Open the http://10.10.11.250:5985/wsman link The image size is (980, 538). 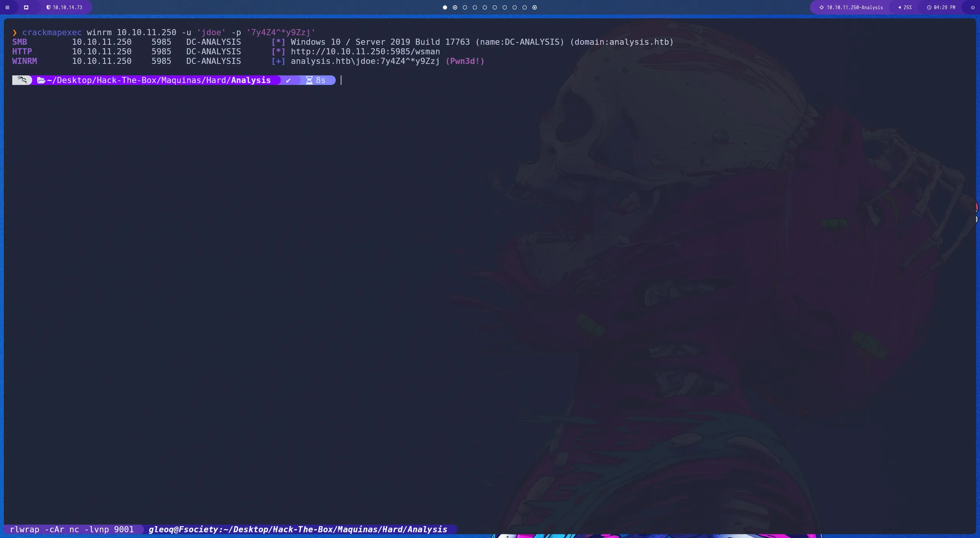(365, 52)
